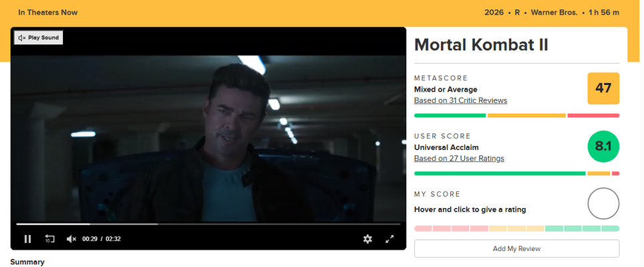The height and width of the screenshot is (267, 644).
Task: Click the User Score 8.1 circle
Action: point(603,147)
